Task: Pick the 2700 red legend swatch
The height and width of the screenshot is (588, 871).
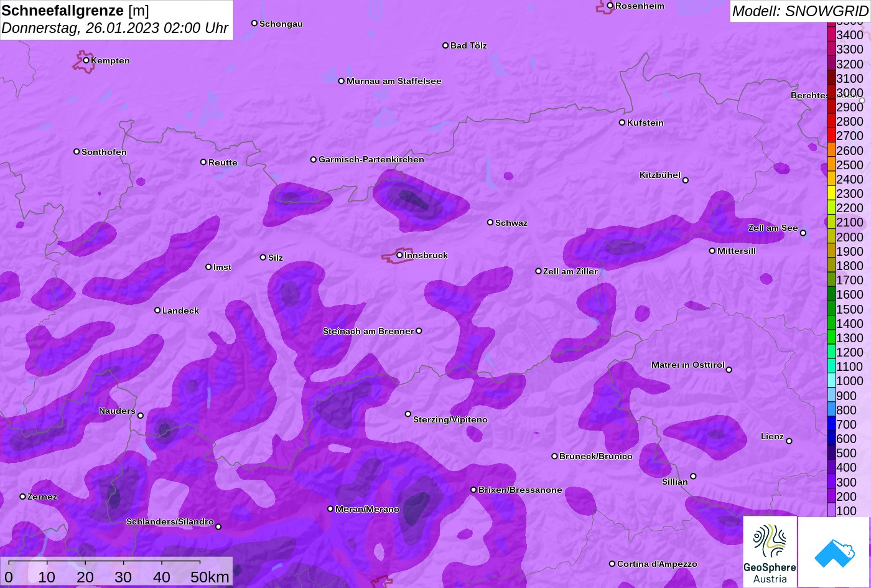Action: (831, 135)
